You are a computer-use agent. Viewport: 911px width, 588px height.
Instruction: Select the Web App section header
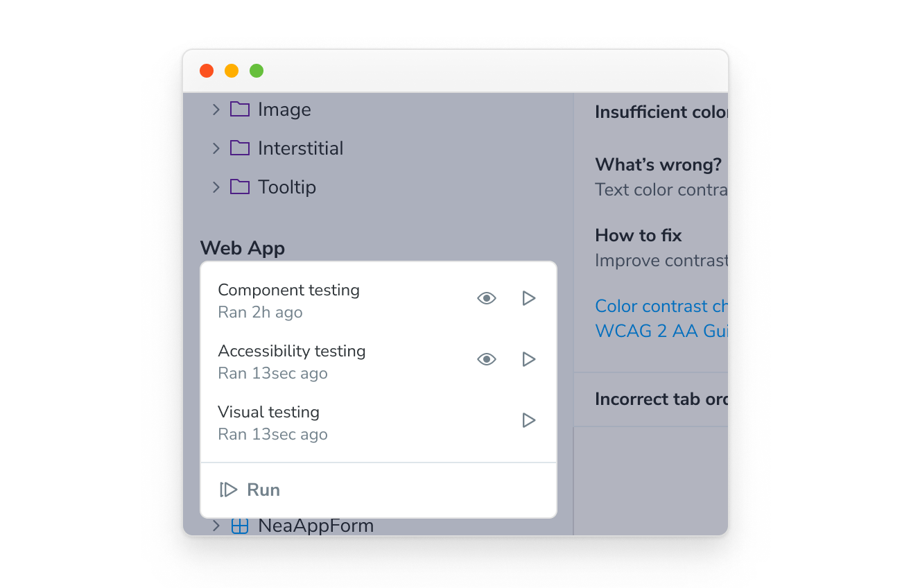point(242,248)
